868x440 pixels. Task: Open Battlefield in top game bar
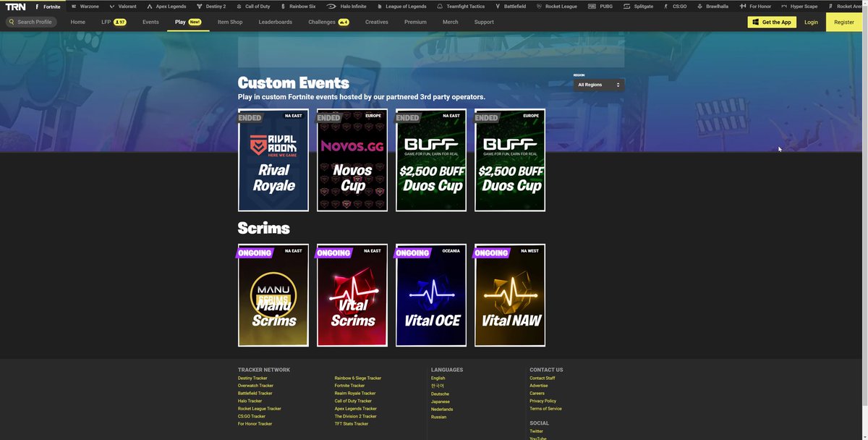pos(510,6)
